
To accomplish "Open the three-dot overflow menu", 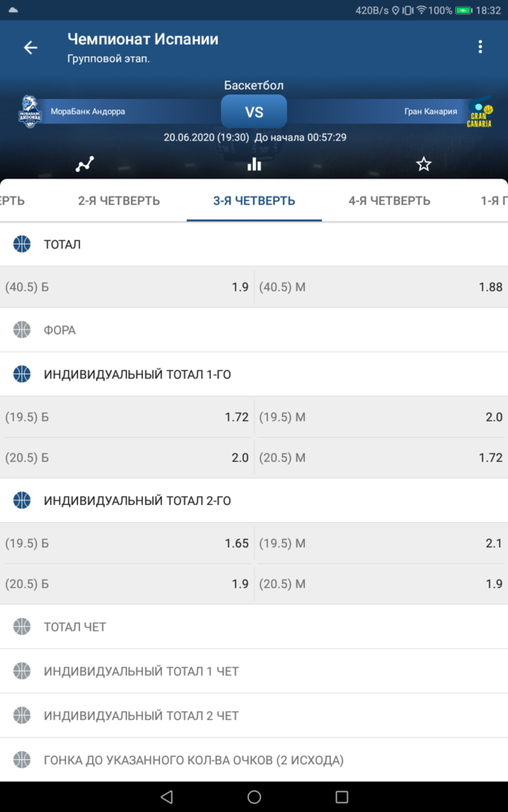I will pyautogui.click(x=480, y=46).
